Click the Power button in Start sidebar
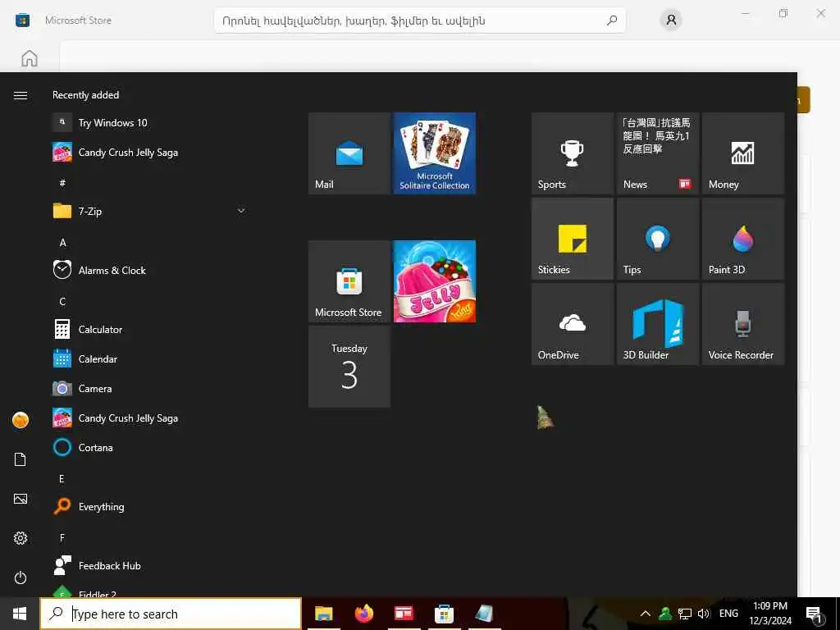 pos(21,578)
